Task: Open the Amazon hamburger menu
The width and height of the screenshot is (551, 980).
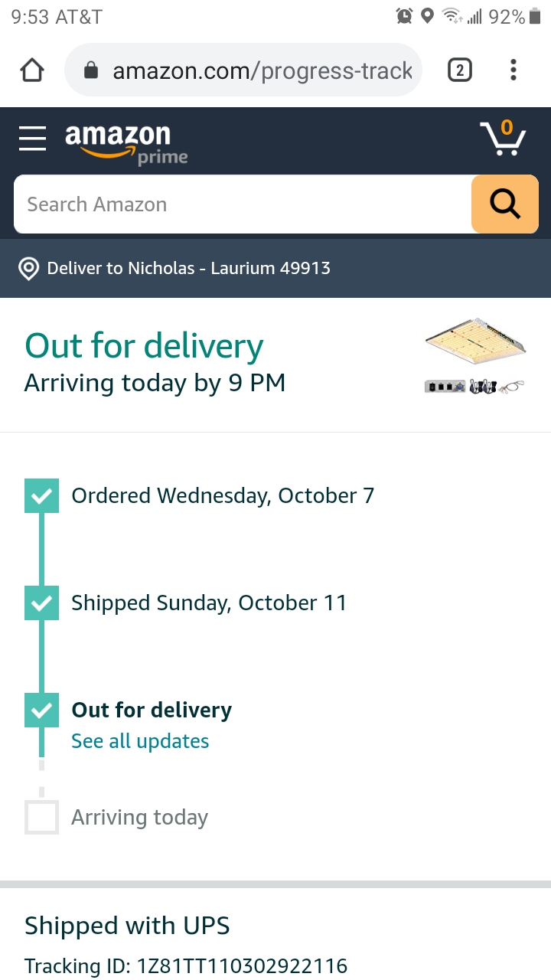Action: 32,139
